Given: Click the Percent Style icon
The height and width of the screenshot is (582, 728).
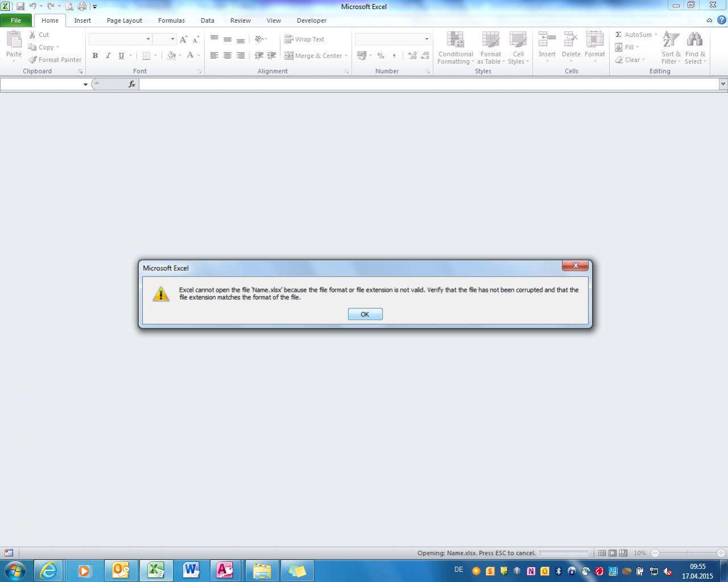Looking at the screenshot, I should point(381,56).
